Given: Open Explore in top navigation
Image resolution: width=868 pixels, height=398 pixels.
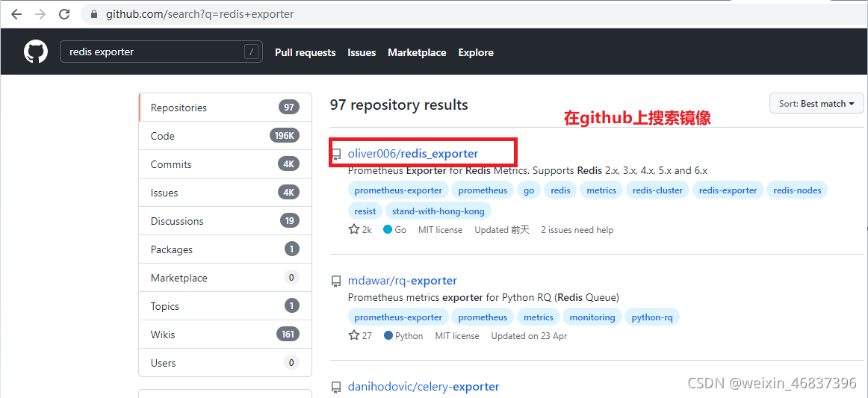Looking at the screenshot, I should pos(476,52).
